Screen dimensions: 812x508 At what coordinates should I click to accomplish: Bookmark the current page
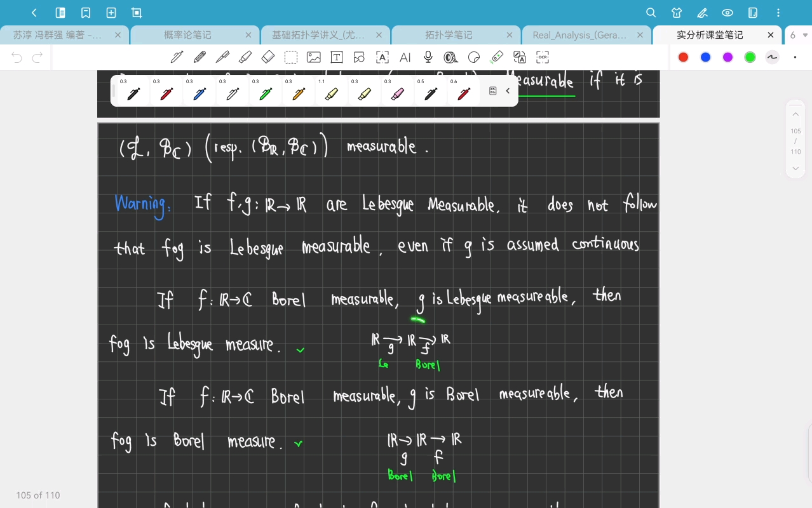(86, 13)
